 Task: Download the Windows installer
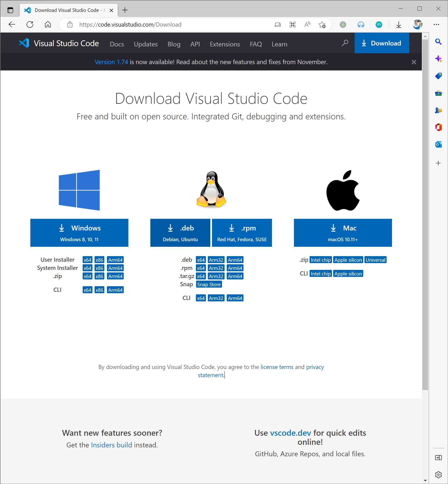point(79,233)
